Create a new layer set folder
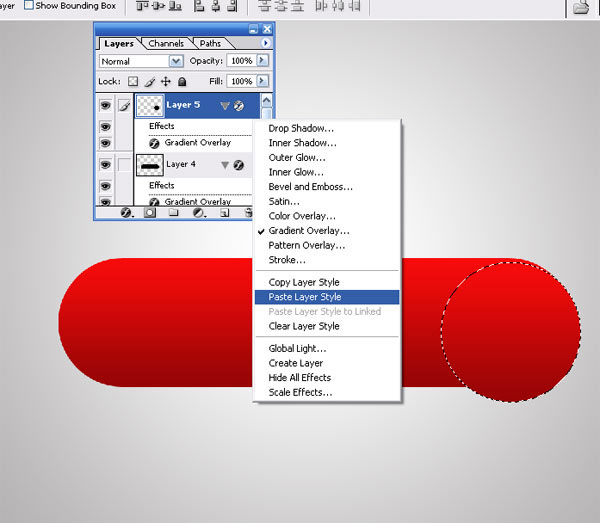600x523 pixels. tap(173, 213)
